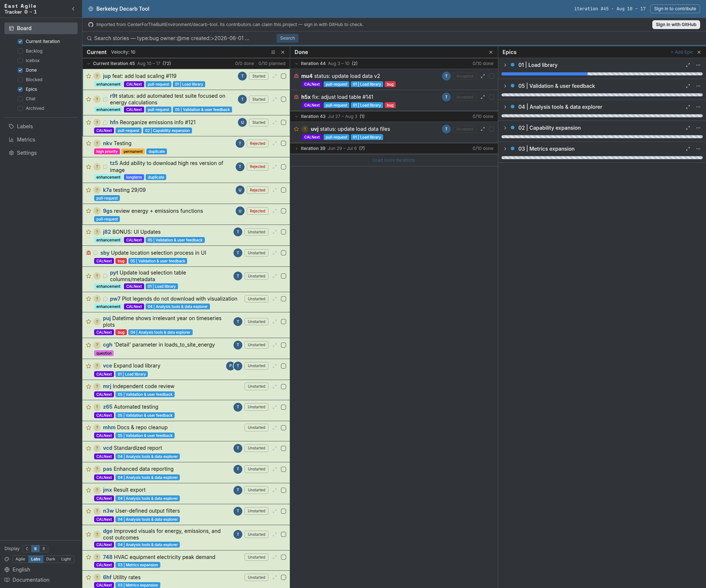Image resolution: width=706 pixels, height=588 pixels.
Task: Click estimate badge on nkv Testing story
Action: click(x=97, y=143)
